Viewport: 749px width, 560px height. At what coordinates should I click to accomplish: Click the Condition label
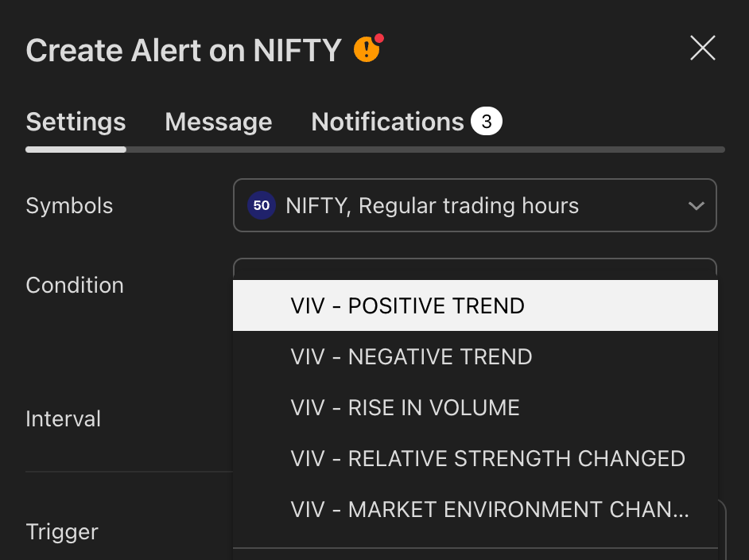(75, 285)
